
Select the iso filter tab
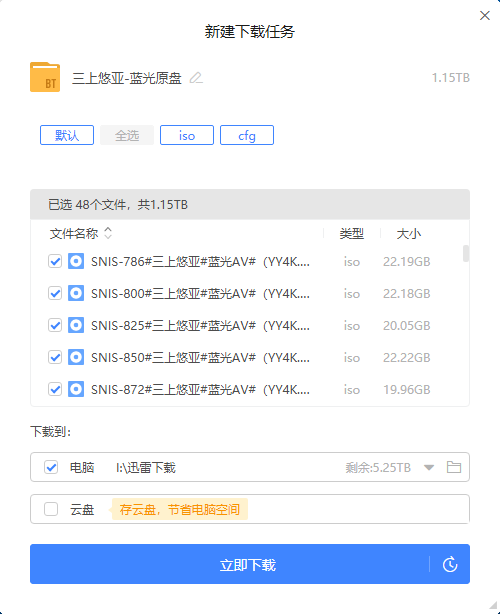187,135
